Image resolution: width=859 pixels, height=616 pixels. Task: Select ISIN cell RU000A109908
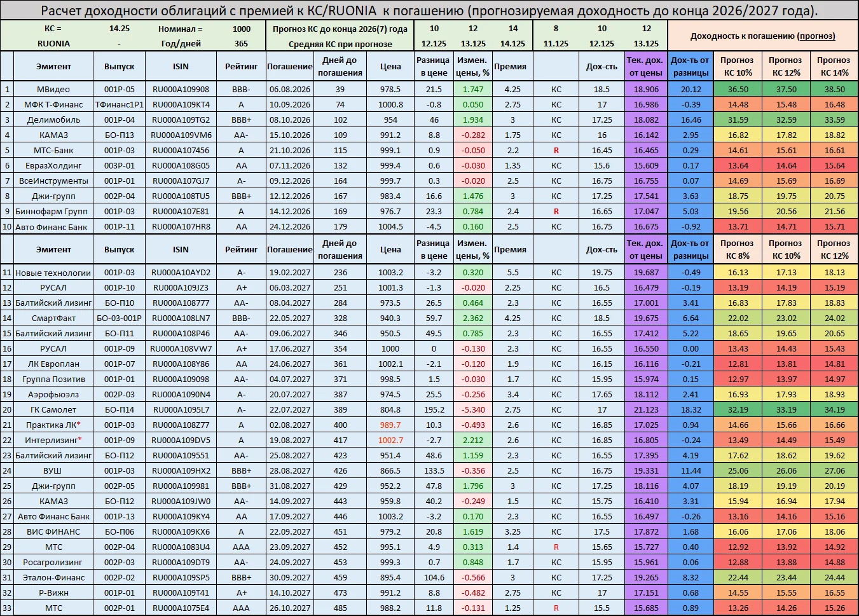click(181, 90)
